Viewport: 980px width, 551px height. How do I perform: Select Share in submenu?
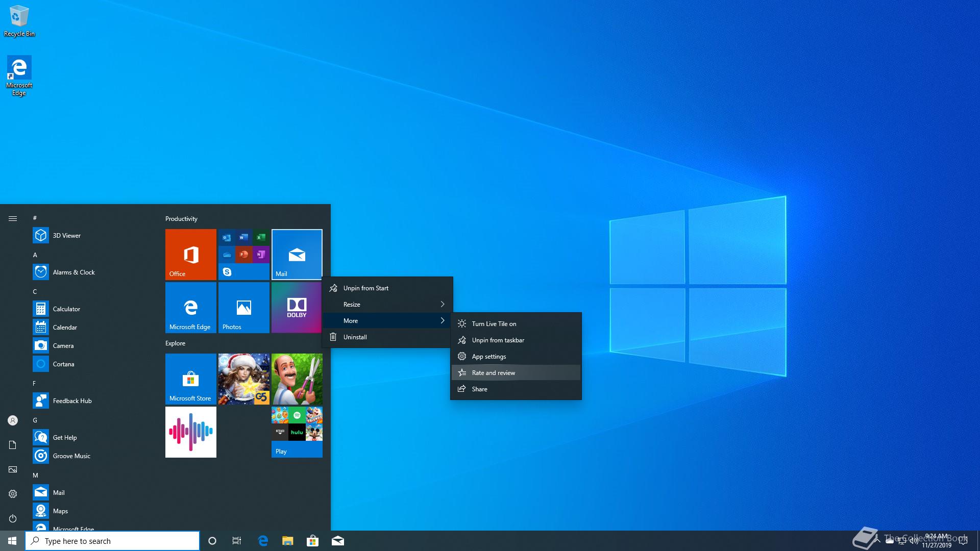pos(516,389)
